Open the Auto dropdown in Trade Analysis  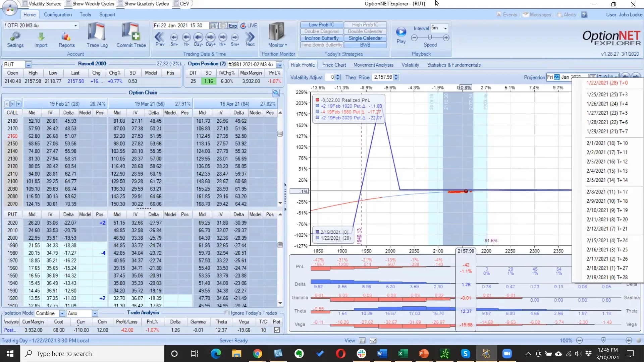tap(95, 313)
